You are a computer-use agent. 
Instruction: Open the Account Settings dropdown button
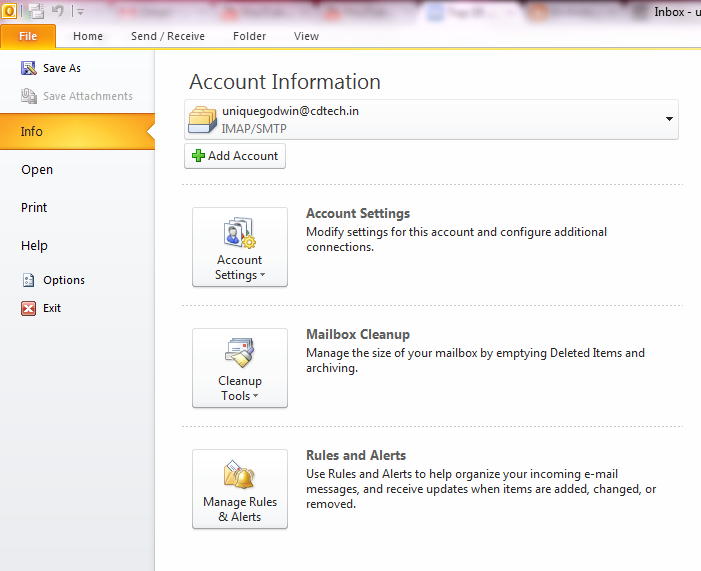point(240,247)
